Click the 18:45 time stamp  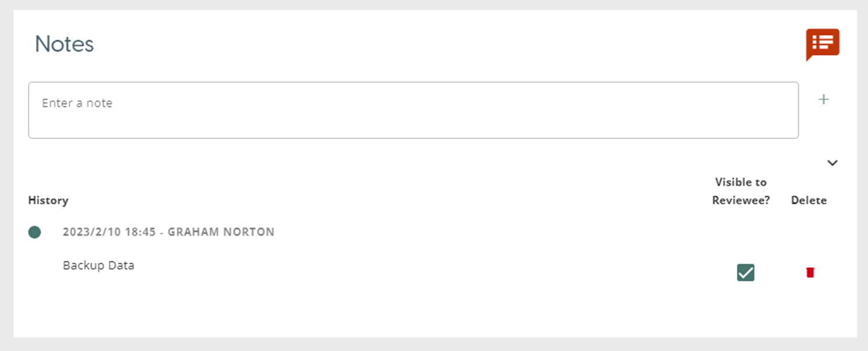coord(140,232)
